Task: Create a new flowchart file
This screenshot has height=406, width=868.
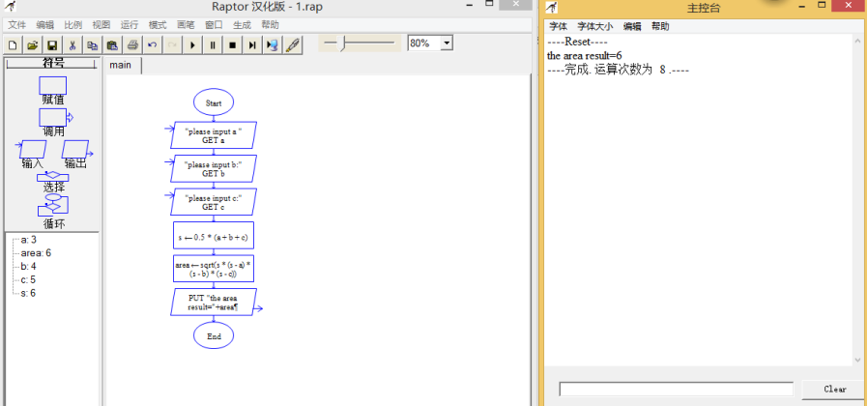Action: point(13,44)
